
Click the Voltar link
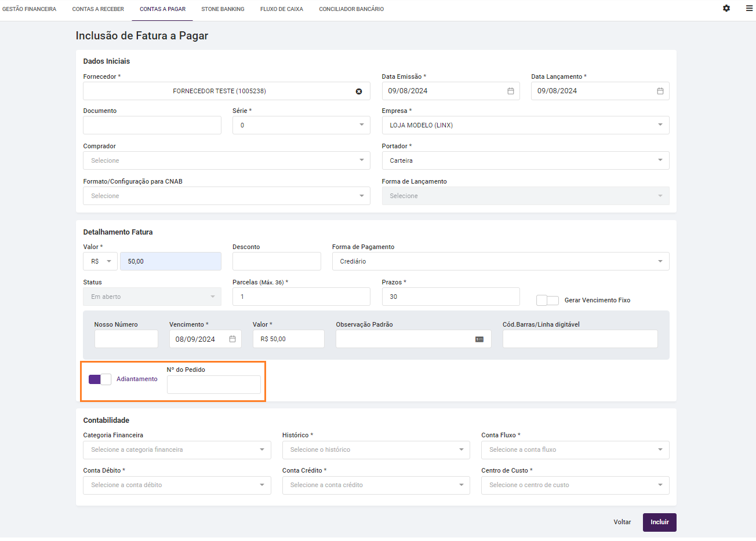[622, 522]
